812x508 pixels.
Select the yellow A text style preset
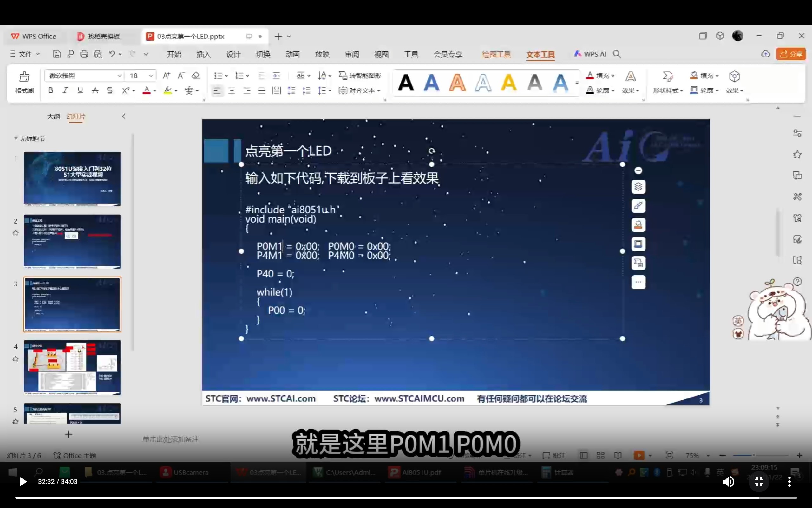point(509,83)
